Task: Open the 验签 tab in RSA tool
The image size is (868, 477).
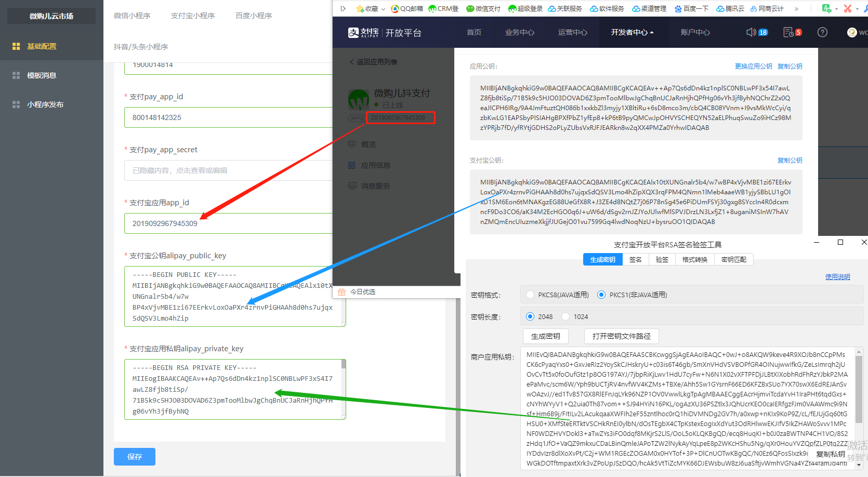Action: (x=662, y=259)
